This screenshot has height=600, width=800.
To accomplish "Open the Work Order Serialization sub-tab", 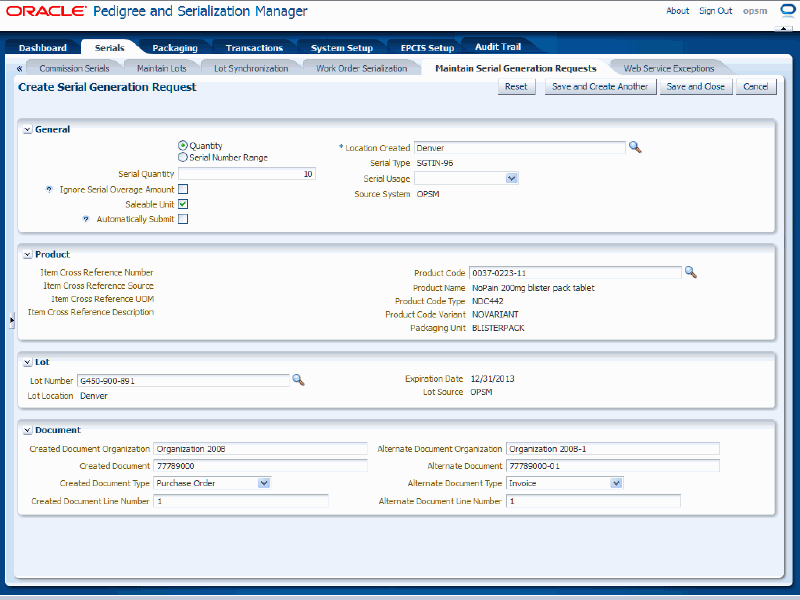I will [362, 68].
